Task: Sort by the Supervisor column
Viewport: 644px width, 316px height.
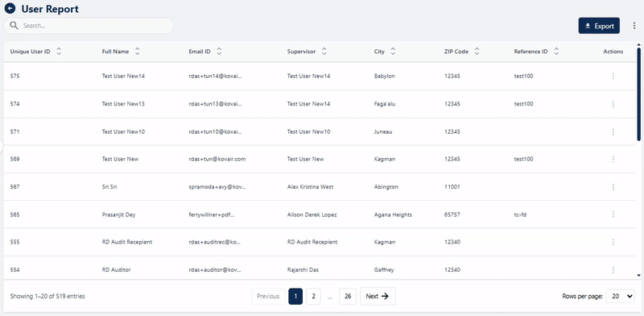Action: coord(324,52)
